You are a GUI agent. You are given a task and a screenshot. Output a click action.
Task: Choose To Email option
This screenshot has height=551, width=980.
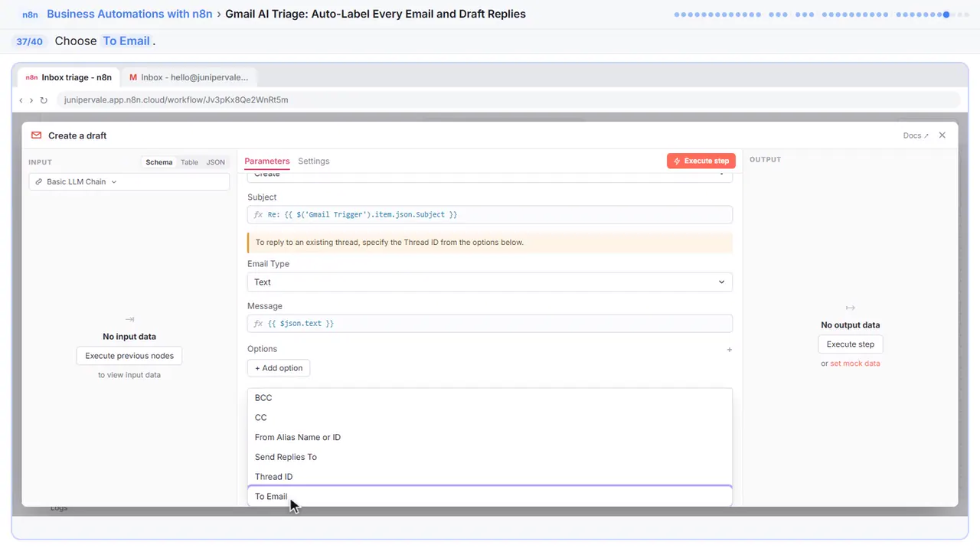[490, 497]
